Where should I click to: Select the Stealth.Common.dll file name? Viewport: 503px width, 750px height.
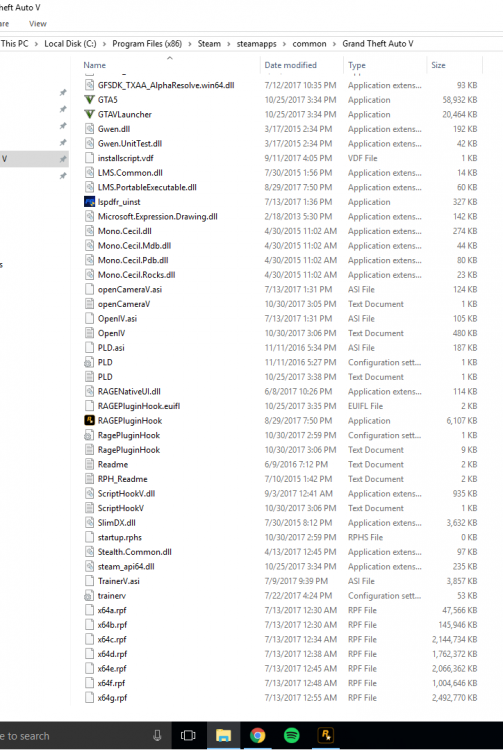[135, 551]
